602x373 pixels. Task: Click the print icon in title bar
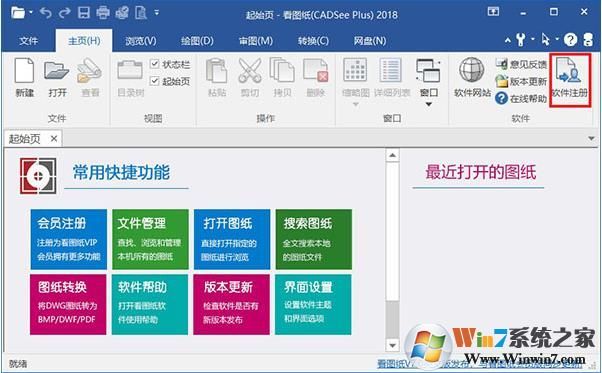(x=103, y=13)
